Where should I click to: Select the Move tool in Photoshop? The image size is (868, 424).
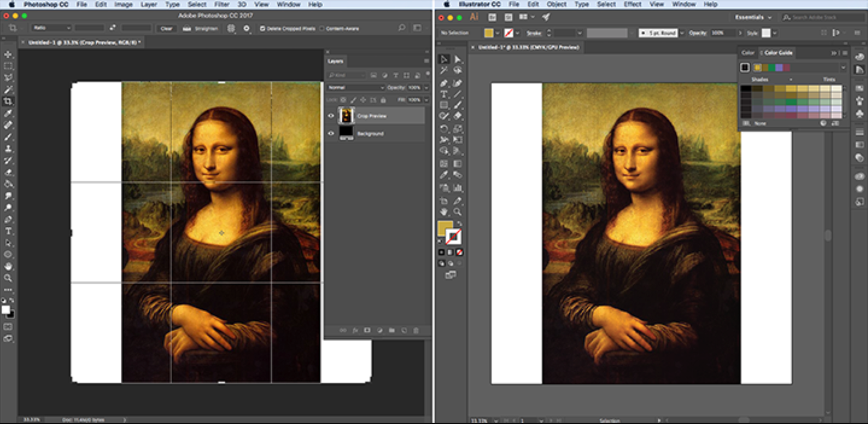8,55
